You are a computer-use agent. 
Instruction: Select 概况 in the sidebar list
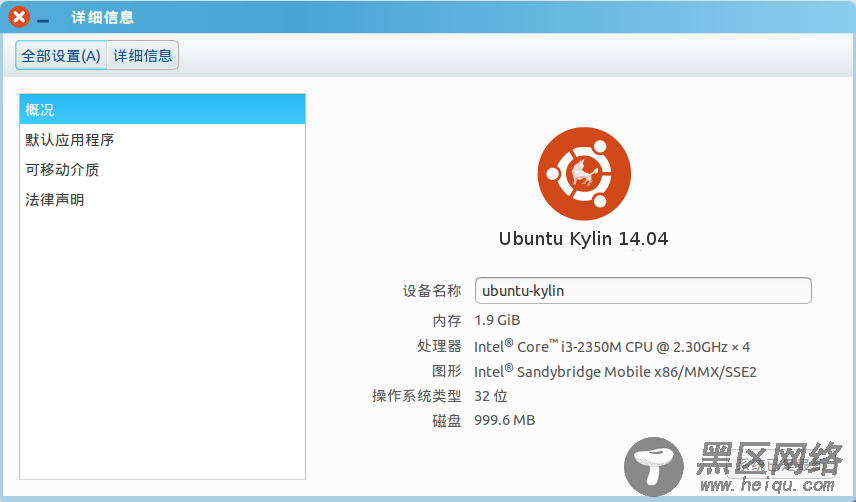[x=162, y=109]
